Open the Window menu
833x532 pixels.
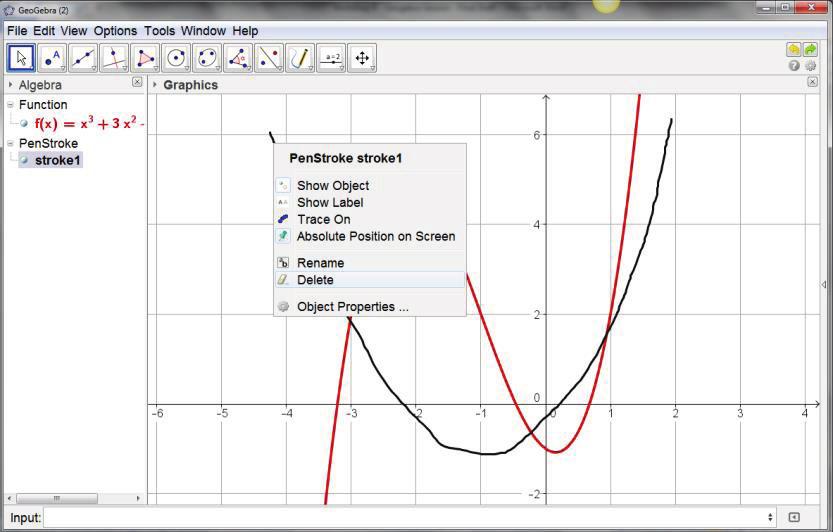[203, 31]
